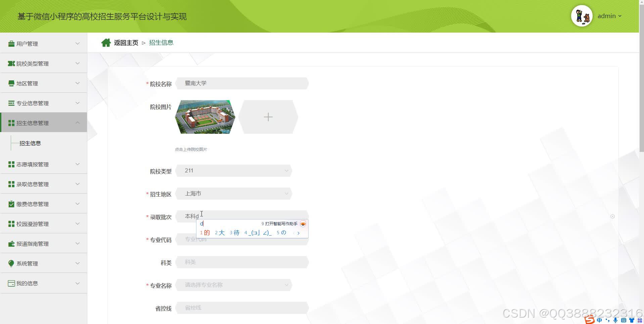The height and width of the screenshot is (324, 644).
Task: Click the 招生信息管理 grid icon
Action: (11, 123)
